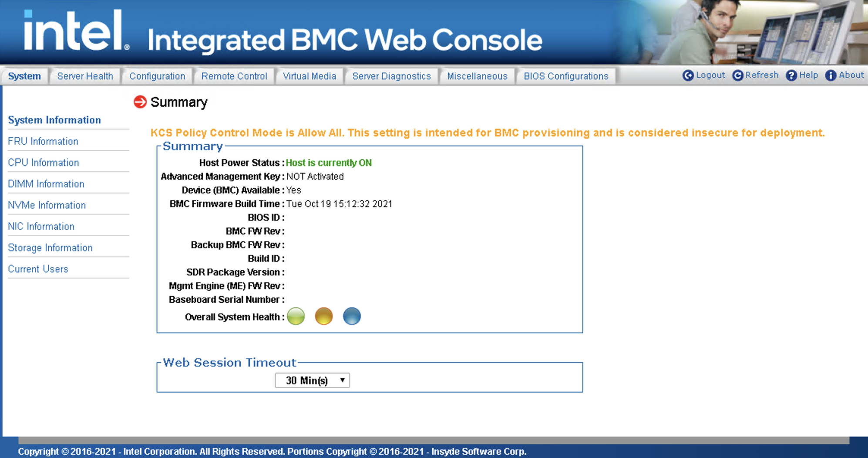Open FRU Information page
The width and height of the screenshot is (868, 458).
43,142
